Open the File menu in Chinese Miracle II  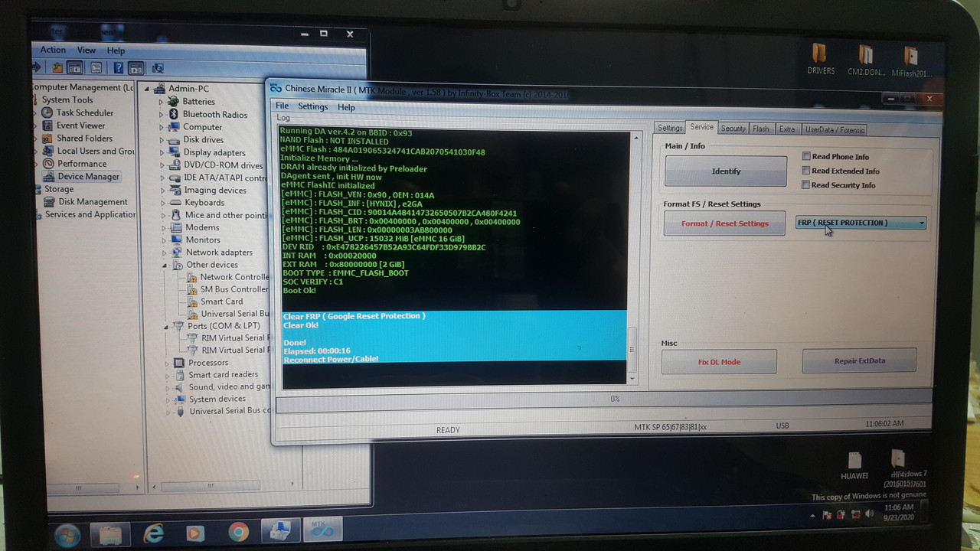(x=282, y=106)
